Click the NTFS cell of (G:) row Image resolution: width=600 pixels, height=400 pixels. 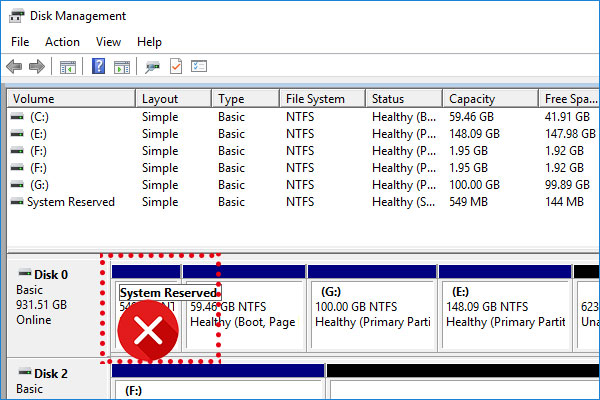[x=300, y=185]
